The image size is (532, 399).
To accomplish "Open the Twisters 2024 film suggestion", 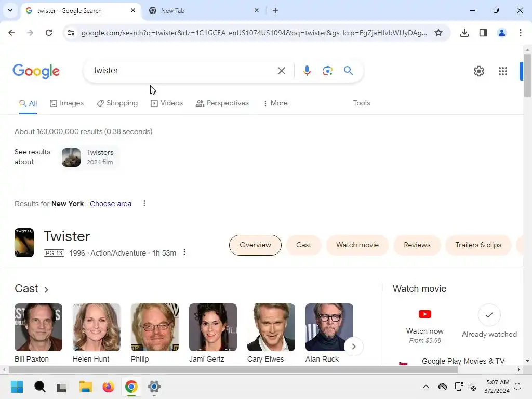I will pos(89,157).
